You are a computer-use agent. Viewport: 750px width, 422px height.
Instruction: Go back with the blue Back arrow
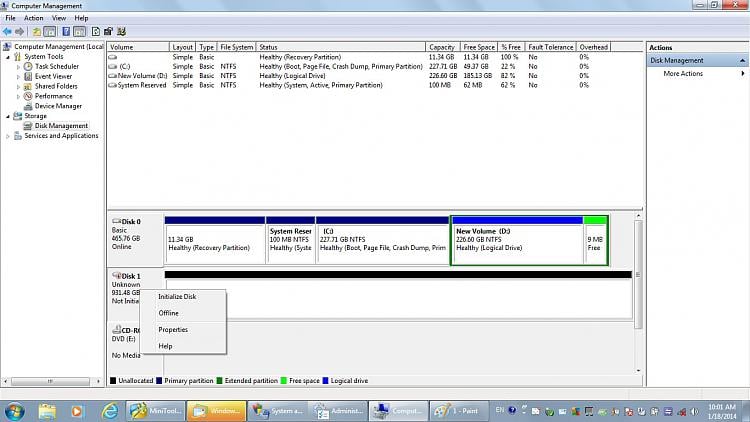(x=7, y=32)
